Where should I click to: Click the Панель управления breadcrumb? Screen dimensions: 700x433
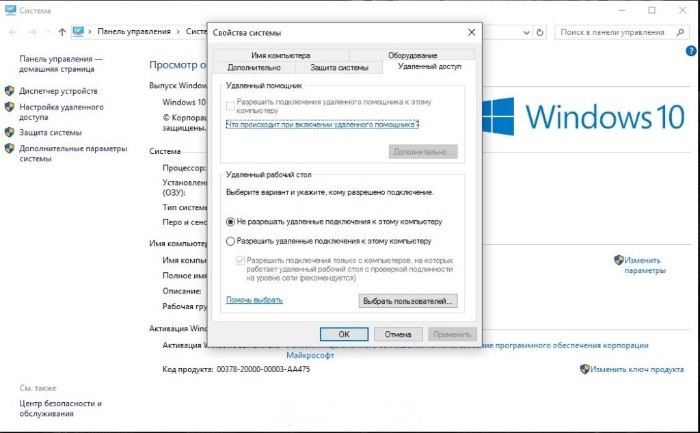(134, 32)
